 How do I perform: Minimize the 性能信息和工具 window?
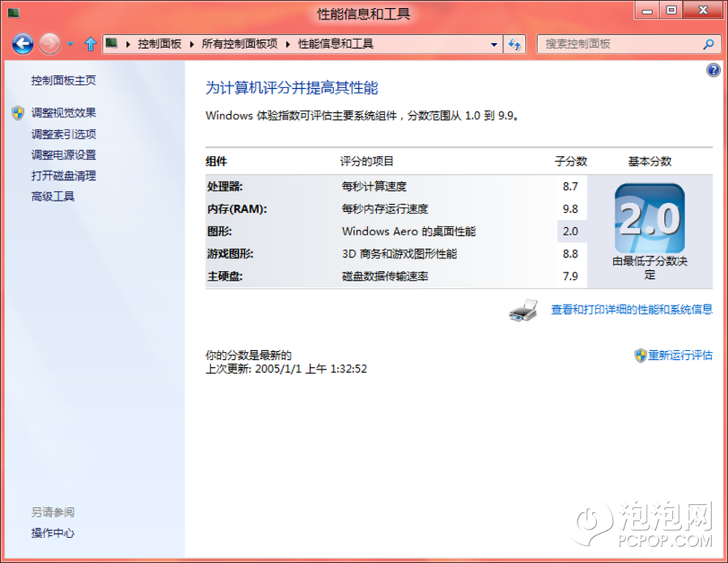point(646,10)
